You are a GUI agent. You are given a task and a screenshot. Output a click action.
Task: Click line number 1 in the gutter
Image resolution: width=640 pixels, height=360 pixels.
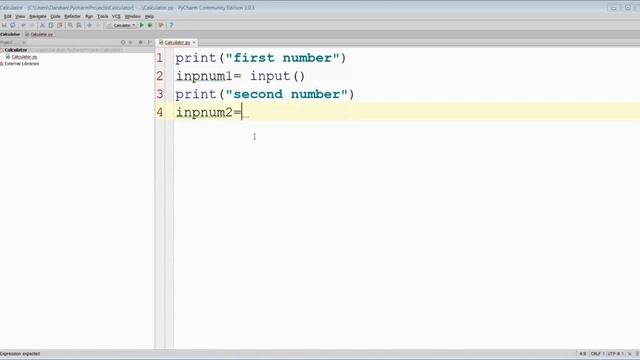(x=160, y=58)
